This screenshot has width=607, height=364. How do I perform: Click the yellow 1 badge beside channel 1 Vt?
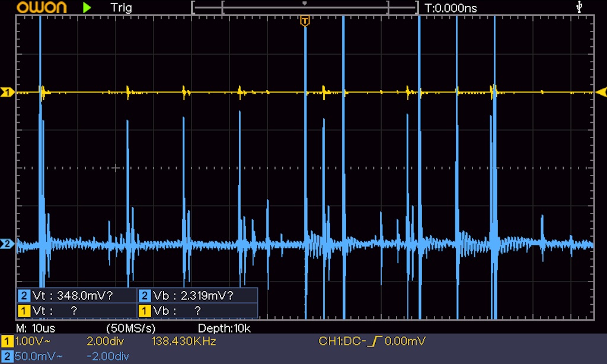[24, 311]
